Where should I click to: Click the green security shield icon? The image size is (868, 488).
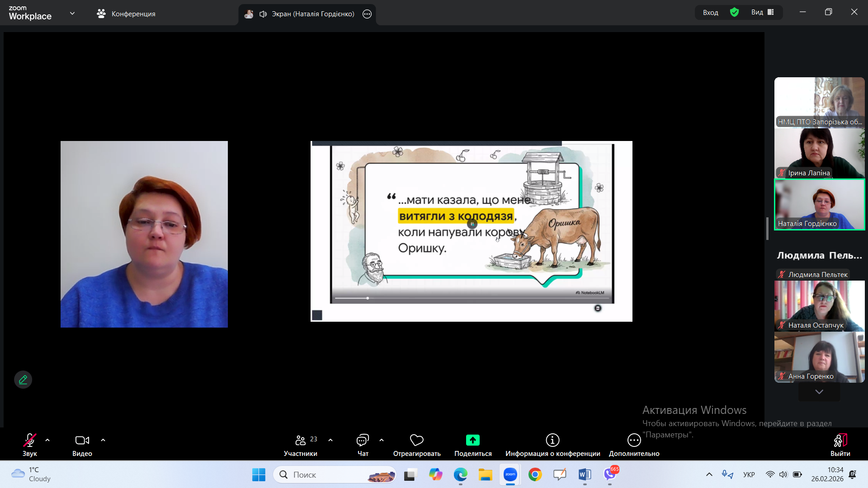point(734,12)
